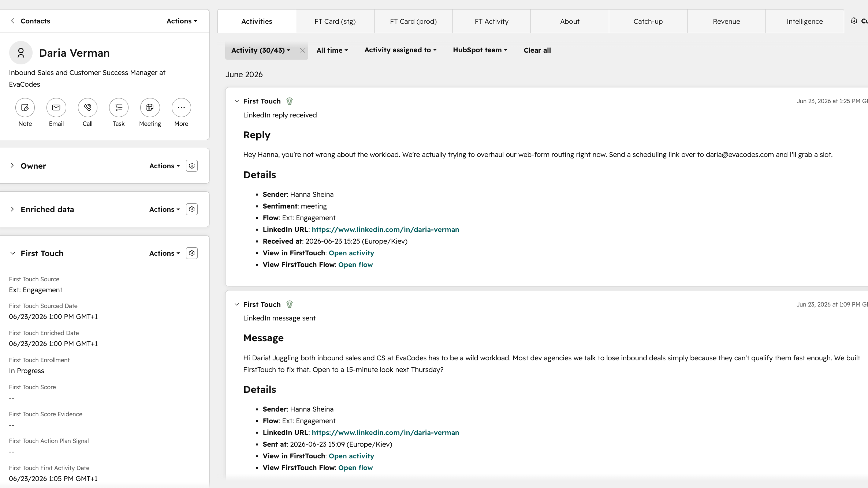Open the Activity (30/43) filter dropdown
The width and height of the screenshot is (868, 488).
261,50
